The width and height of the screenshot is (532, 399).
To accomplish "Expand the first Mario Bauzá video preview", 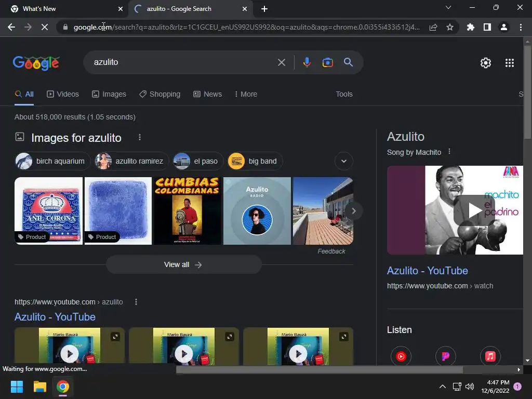I will click(x=115, y=337).
